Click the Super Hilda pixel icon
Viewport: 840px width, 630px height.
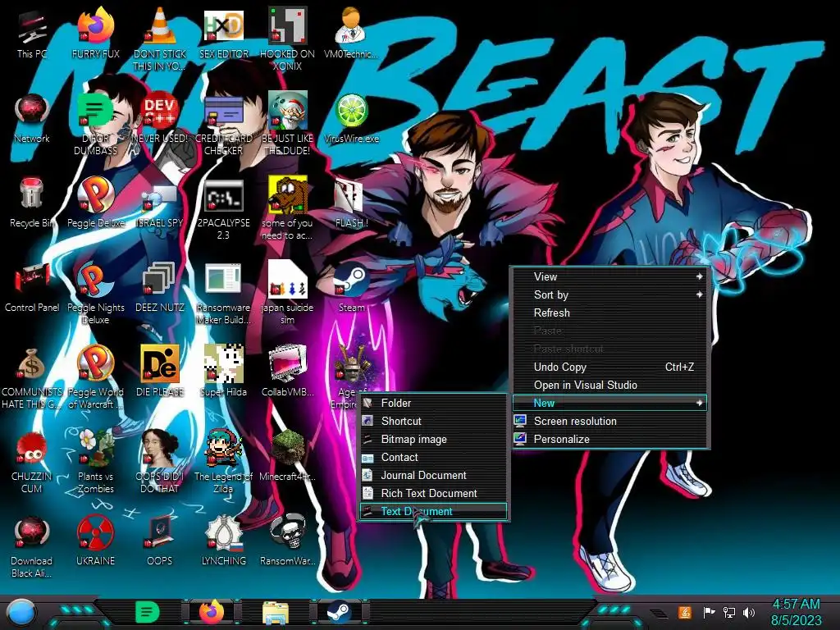[223, 372]
